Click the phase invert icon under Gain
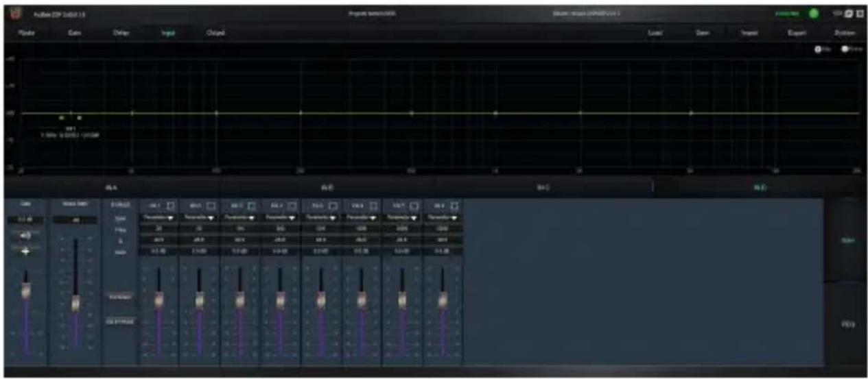Screen dimensions: 868x379 click(26, 252)
